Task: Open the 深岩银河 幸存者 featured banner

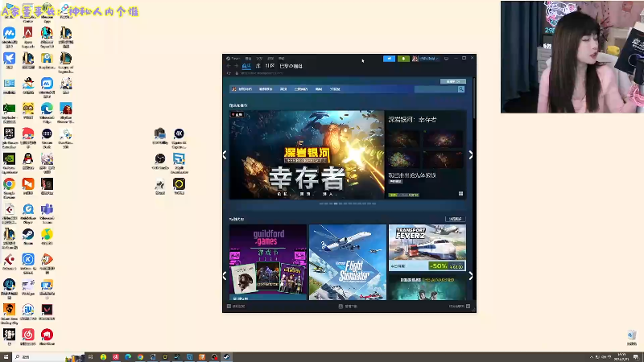Action: tap(307, 154)
